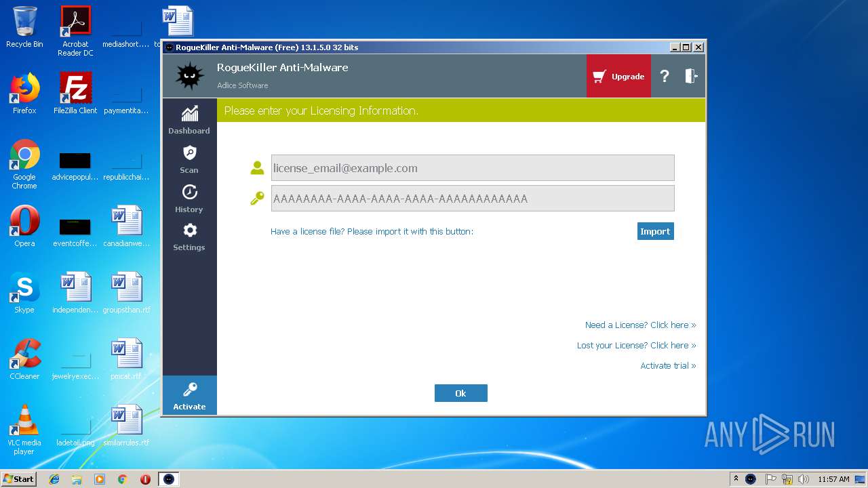Select Opera desktop shortcut
The image size is (868, 488).
(24, 226)
